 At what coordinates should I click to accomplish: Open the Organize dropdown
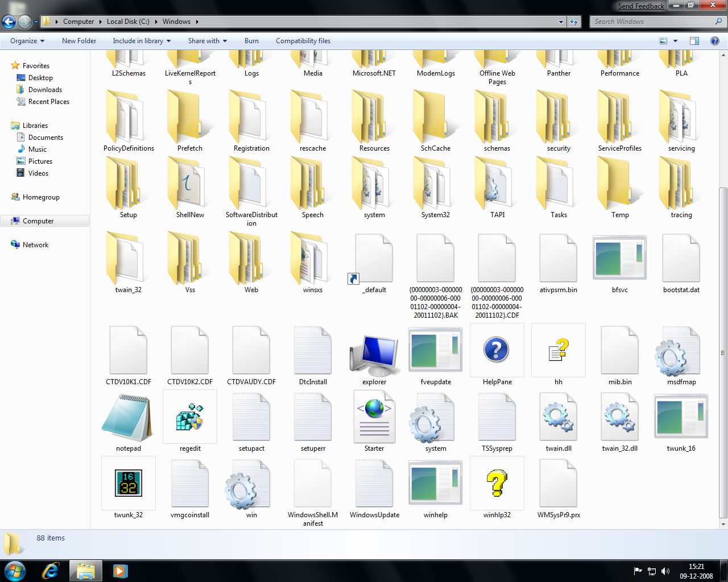point(26,41)
